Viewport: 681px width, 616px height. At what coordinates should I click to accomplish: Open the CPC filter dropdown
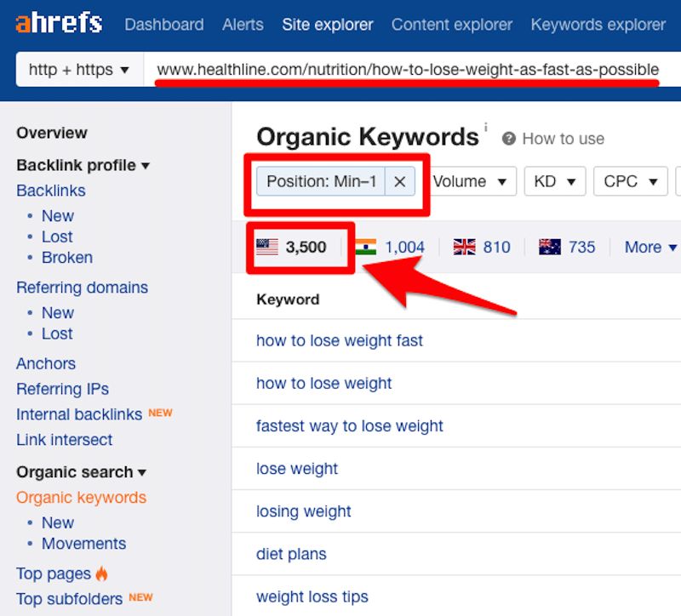pyautogui.click(x=630, y=181)
